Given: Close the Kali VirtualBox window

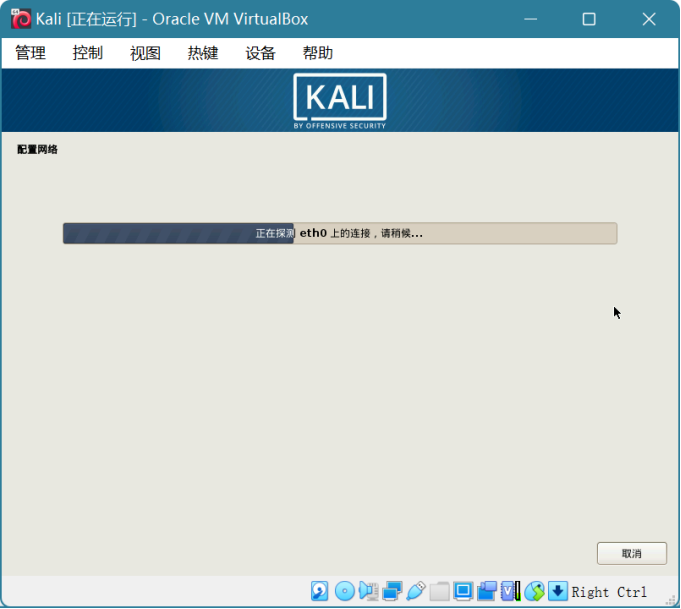Looking at the screenshot, I should pos(649,19).
